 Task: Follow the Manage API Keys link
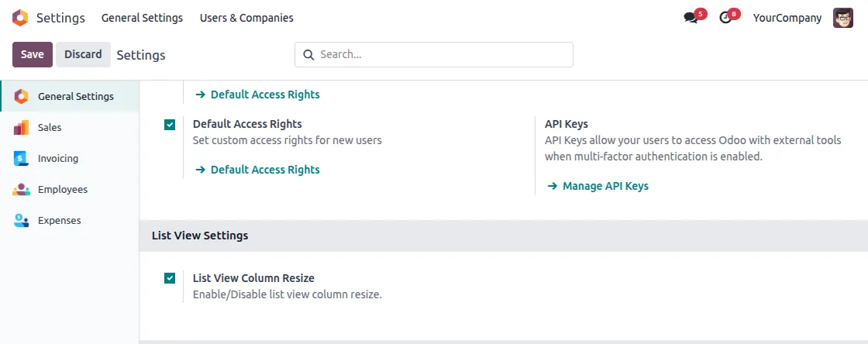(x=605, y=186)
